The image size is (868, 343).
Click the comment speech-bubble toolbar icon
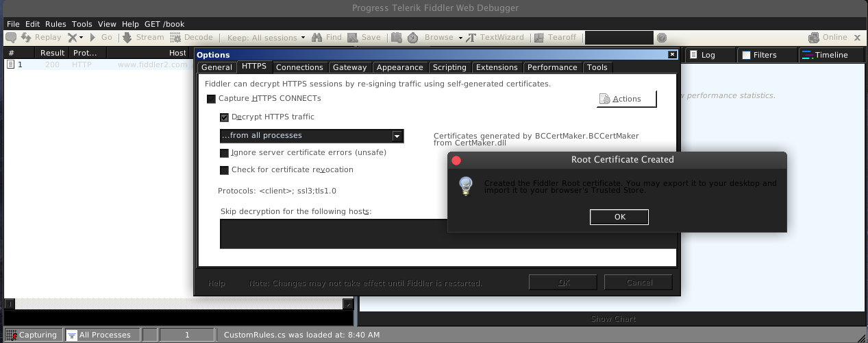(11, 38)
